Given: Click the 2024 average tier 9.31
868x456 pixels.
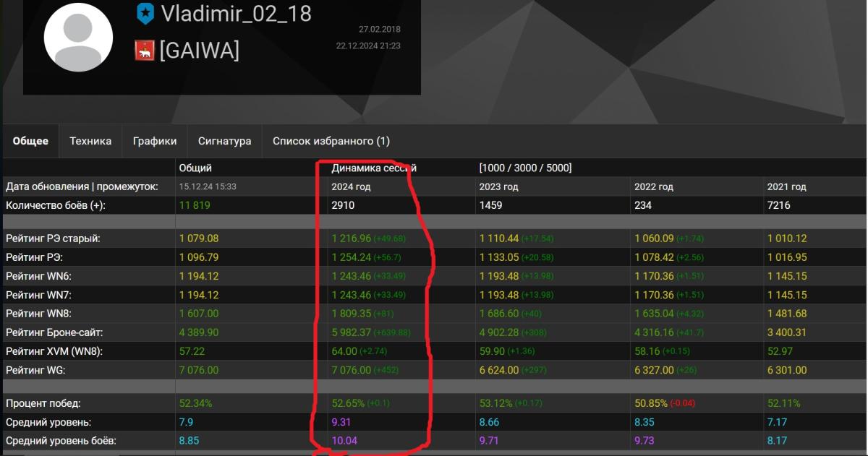Looking at the screenshot, I should (x=341, y=422).
